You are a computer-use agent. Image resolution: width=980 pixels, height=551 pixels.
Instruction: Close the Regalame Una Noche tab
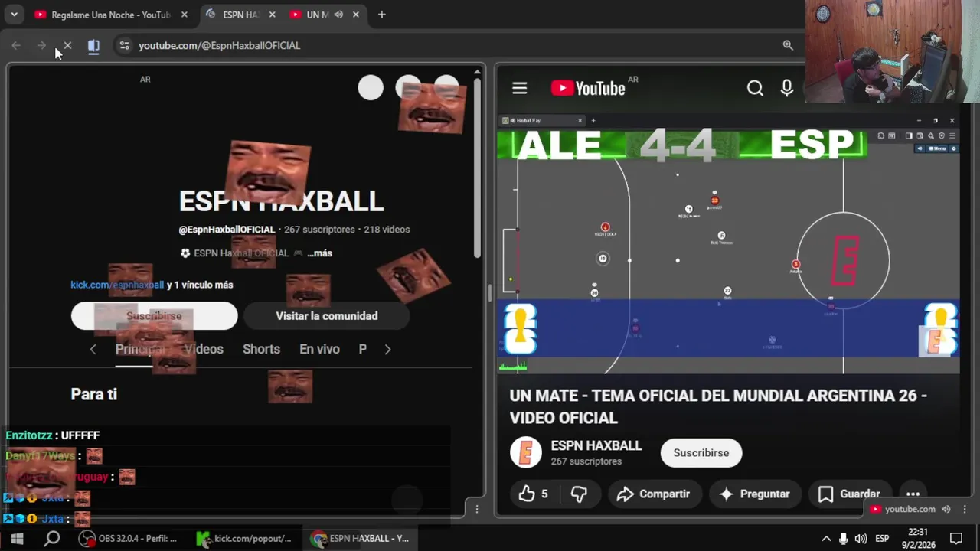coord(185,15)
